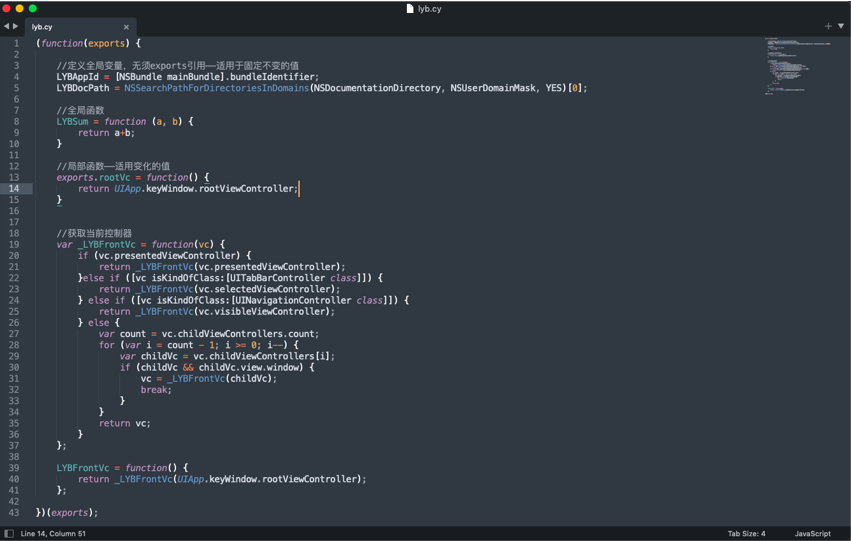Click on LYBSum function name
This screenshot has height=541, width=851.
[72, 122]
